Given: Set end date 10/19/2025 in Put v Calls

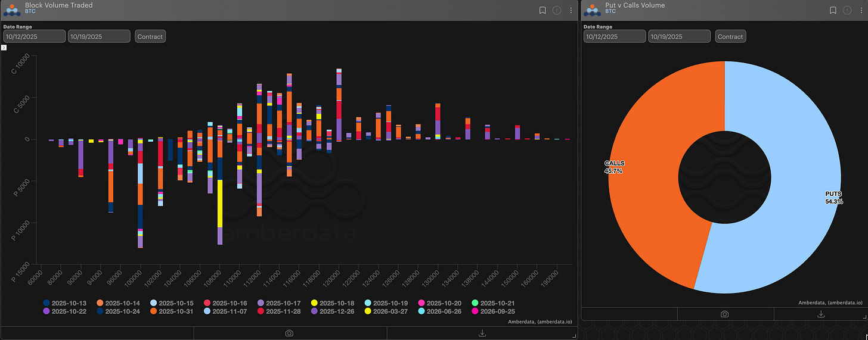Looking at the screenshot, I should (x=680, y=36).
